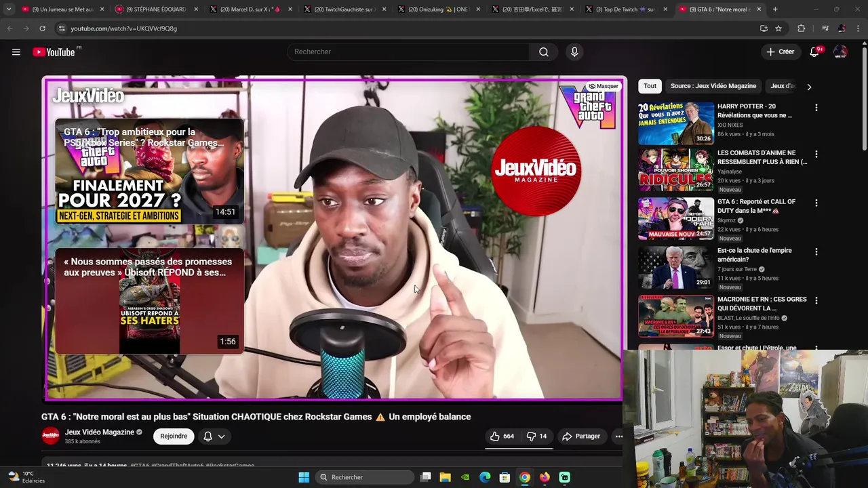
Task: Open the Chrome extensions puzzle icon
Action: click(802, 28)
